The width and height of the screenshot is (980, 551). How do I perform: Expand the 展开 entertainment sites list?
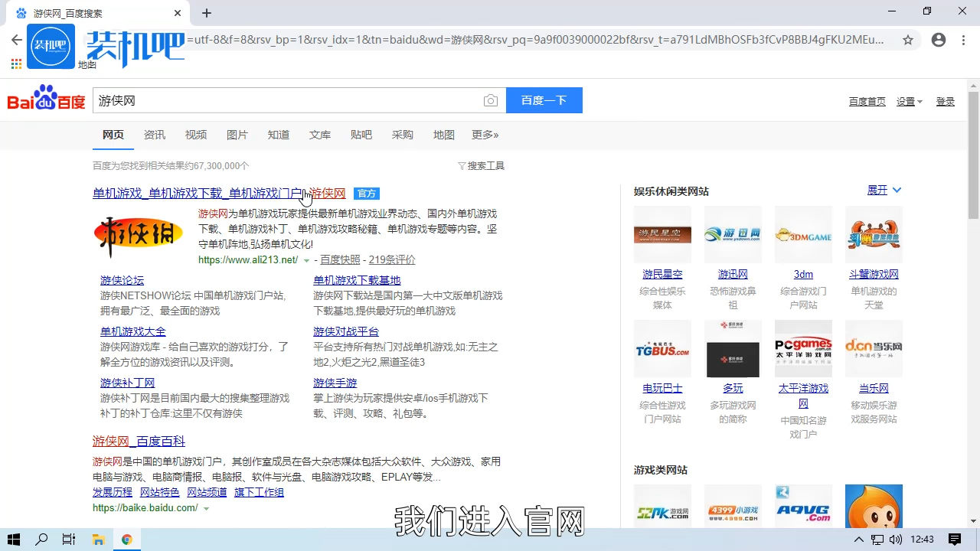coord(884,190)
